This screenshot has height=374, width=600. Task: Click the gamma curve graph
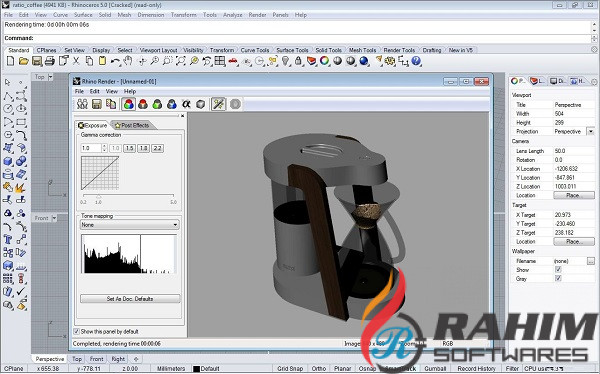(100, 173)
